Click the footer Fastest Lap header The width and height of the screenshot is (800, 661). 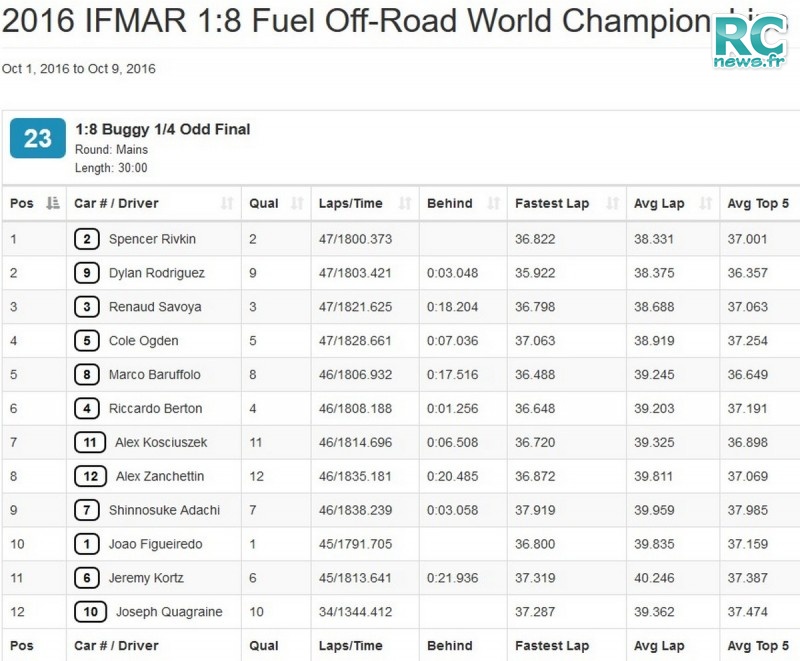coord(552,646)
